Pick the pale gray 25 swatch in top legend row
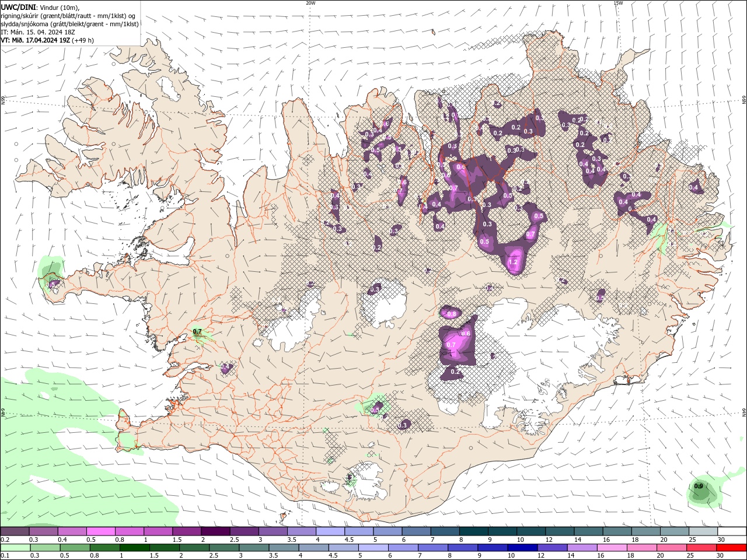 click(703, 531)
